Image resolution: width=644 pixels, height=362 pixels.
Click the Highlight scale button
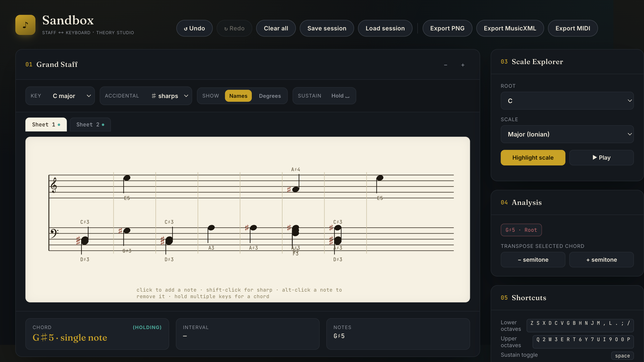pyautogui.click(x=533, y=158)
